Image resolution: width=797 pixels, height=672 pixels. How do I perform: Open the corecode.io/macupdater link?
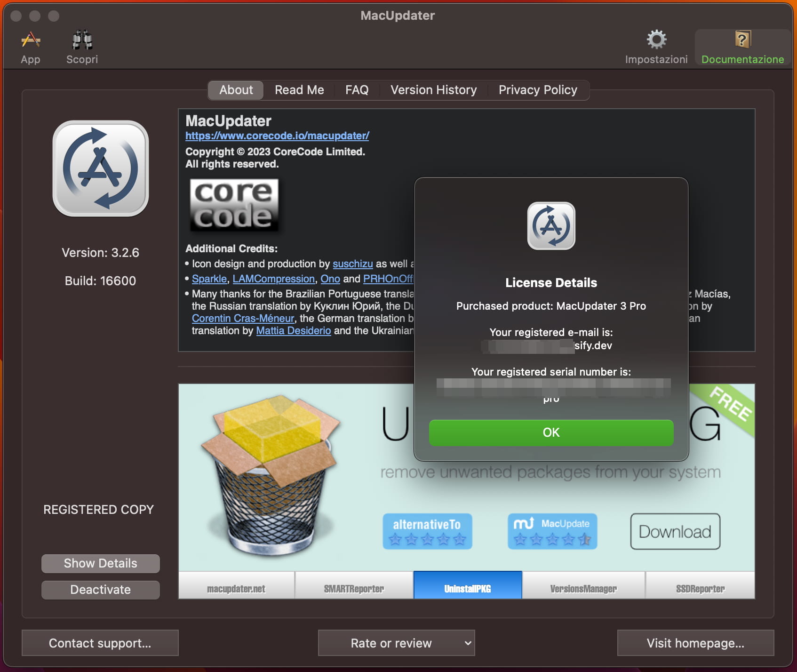277,136
